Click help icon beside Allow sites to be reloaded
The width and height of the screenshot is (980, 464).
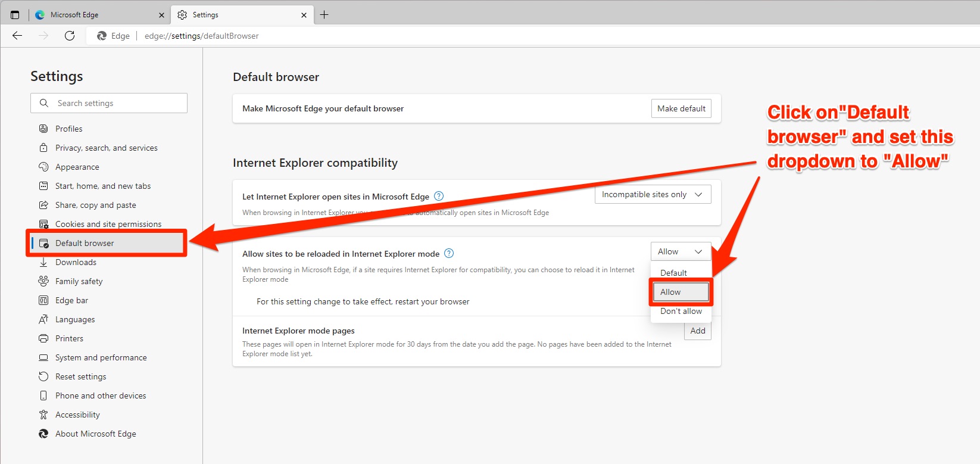pyautogui.click(x=449, y=253)
